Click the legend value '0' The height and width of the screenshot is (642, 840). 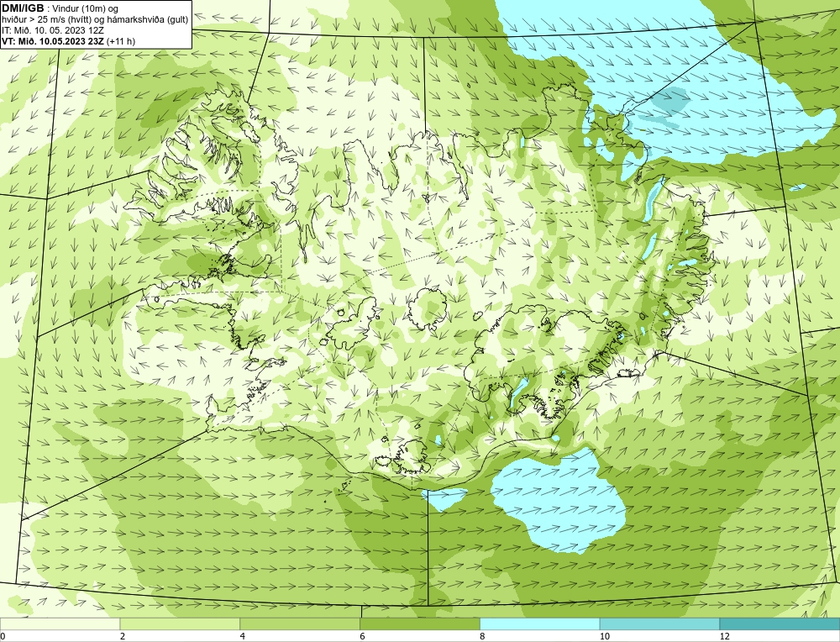coord(3,636)
